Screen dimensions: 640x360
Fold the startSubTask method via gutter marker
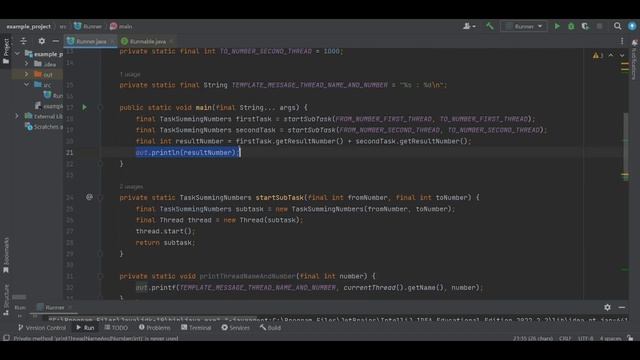[100, 198]
